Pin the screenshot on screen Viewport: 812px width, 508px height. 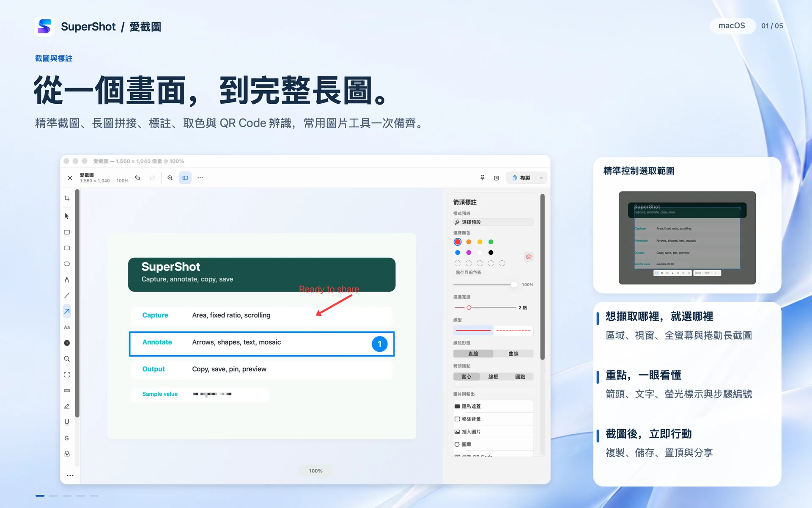click(482, 178)
